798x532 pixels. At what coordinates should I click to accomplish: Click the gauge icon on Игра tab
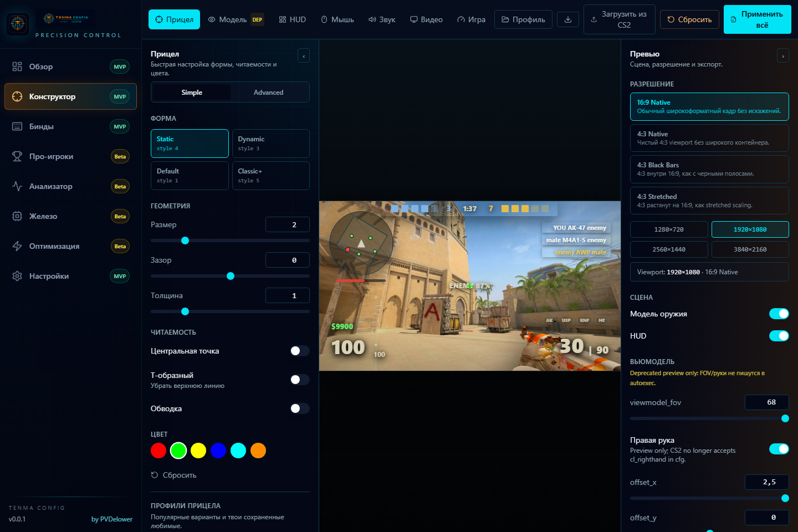pyautogui.click(x=461, y=19)
